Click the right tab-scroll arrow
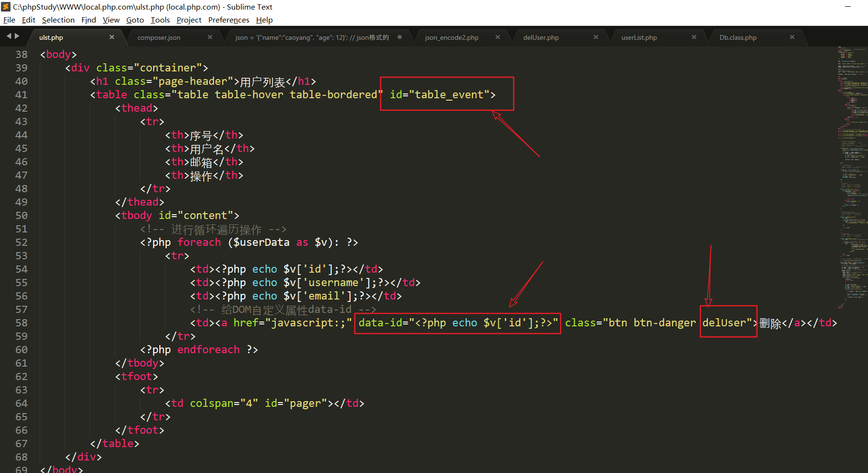The width and height of the screenshot is (868, 473). (x=17, y=36)
